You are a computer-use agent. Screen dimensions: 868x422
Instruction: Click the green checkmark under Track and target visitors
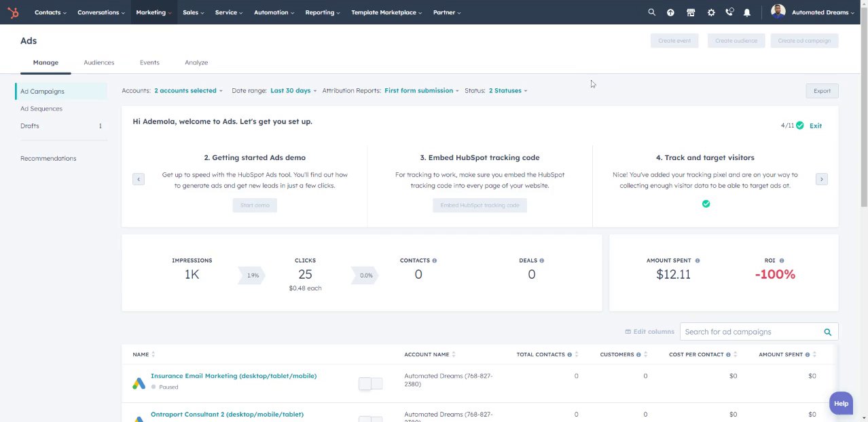pos(706,204)
